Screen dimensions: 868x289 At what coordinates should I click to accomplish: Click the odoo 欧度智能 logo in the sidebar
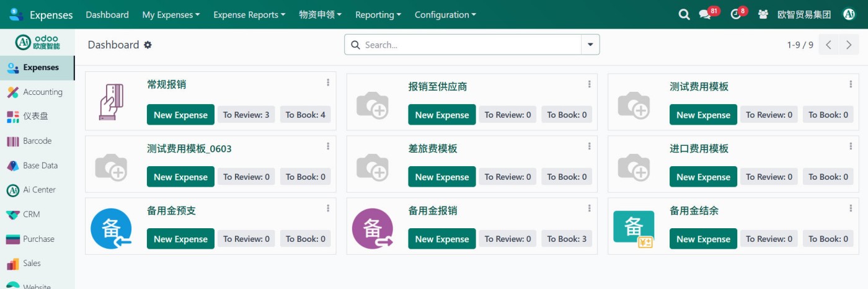(37, 42)
